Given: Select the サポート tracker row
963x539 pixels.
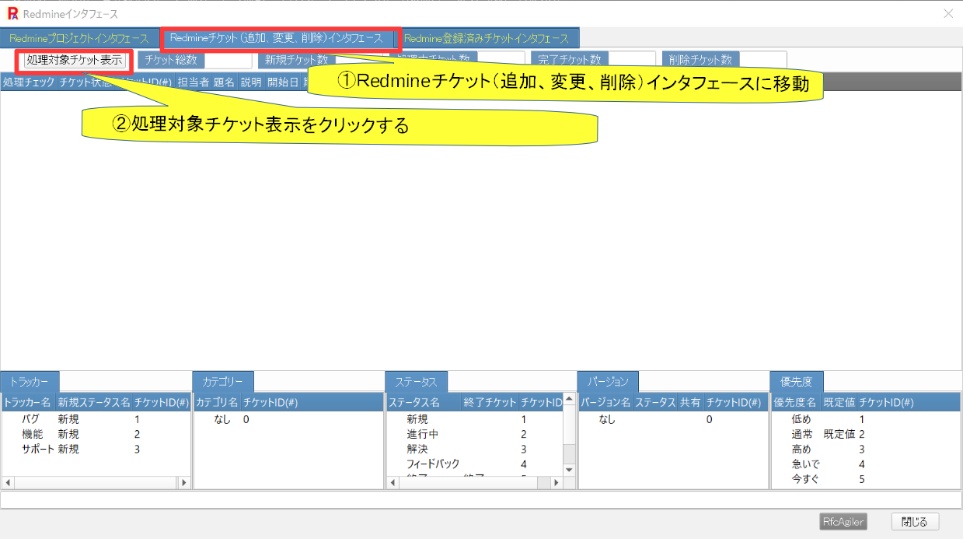Looking at the screenshot, I should click(96, 449).
